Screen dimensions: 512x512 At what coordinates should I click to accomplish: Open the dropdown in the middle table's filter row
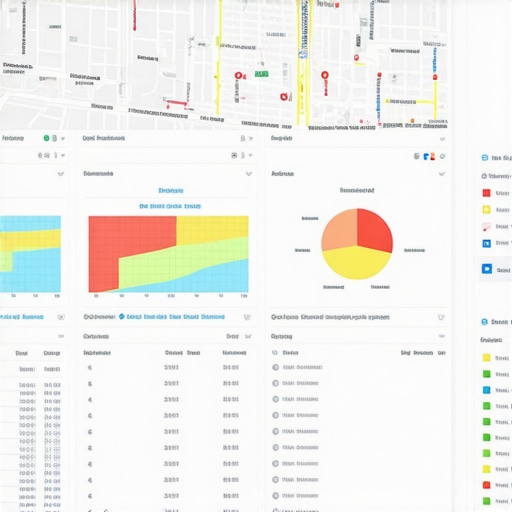click(248, 336)
